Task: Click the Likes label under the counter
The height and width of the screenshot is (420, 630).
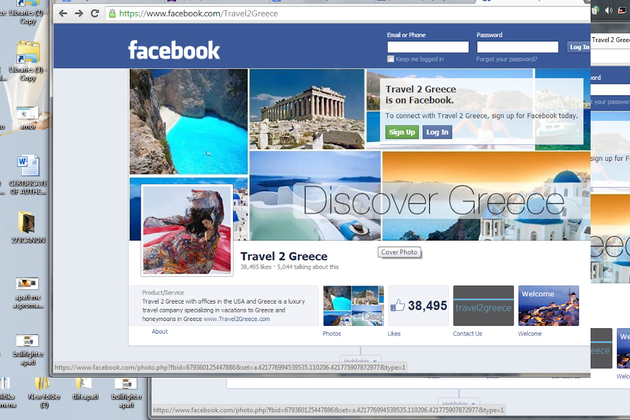Action: (394, 334)
